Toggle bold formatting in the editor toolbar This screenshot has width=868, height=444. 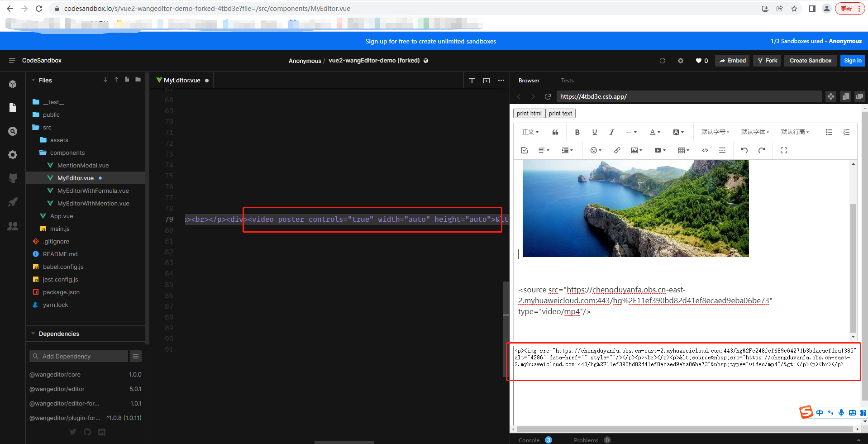point(577,132)
